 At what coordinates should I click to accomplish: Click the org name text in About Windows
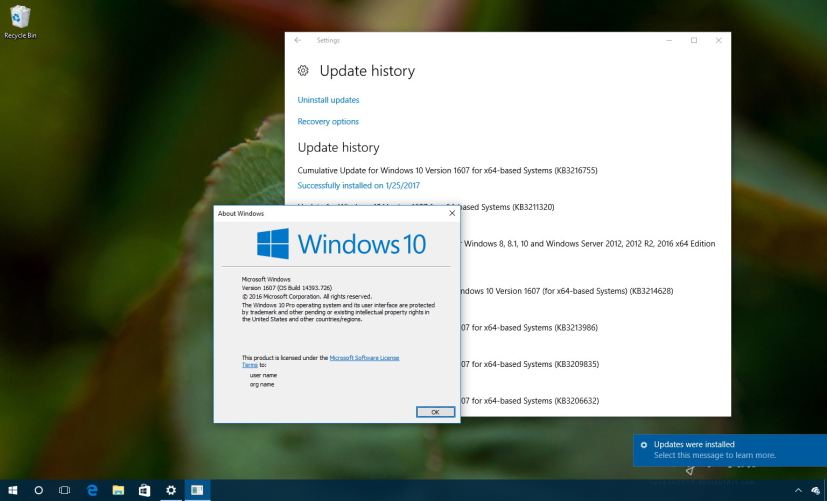262,384
